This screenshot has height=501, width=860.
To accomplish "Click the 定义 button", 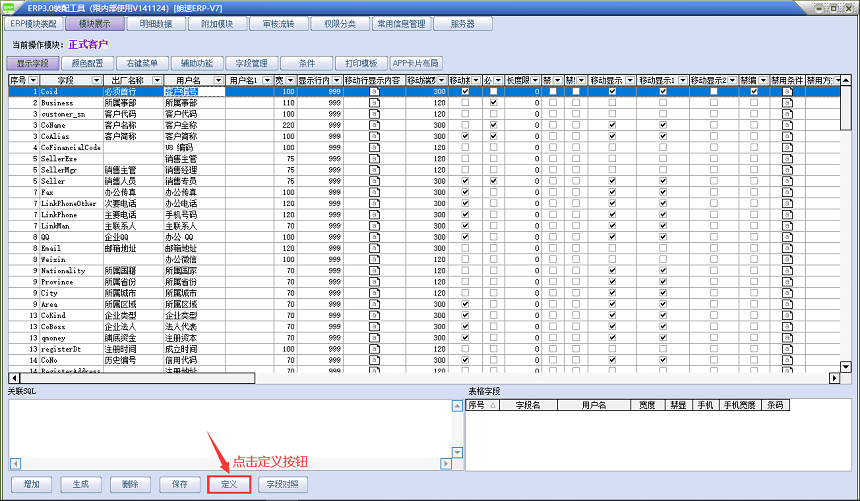I will click(x=229, y=484).
